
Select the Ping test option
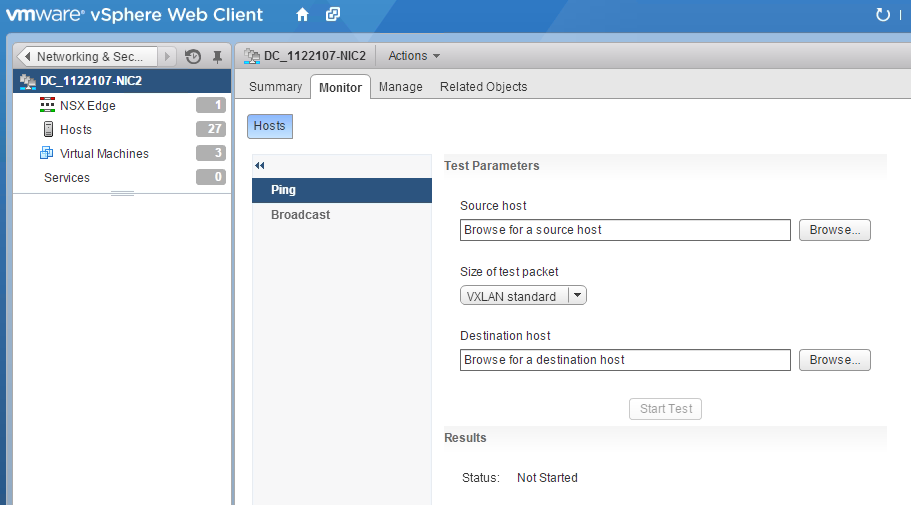pos(342,190)
